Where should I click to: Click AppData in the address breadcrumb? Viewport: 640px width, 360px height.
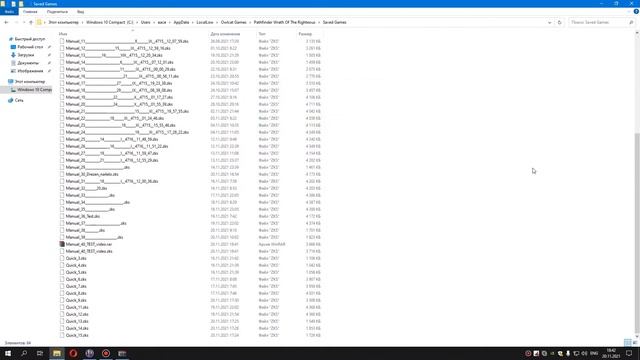(x=181, y=22)
